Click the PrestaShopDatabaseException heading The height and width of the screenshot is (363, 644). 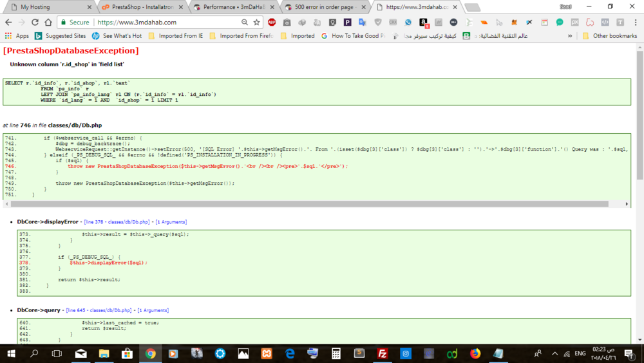point(71,50)
